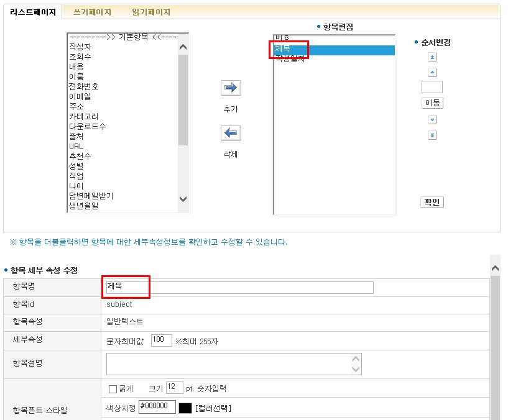Click the left arrow 삭제 (delete) icon
The height and width of the screenshot is (420, 508).
pyautogui.click(x=231, y=133)
